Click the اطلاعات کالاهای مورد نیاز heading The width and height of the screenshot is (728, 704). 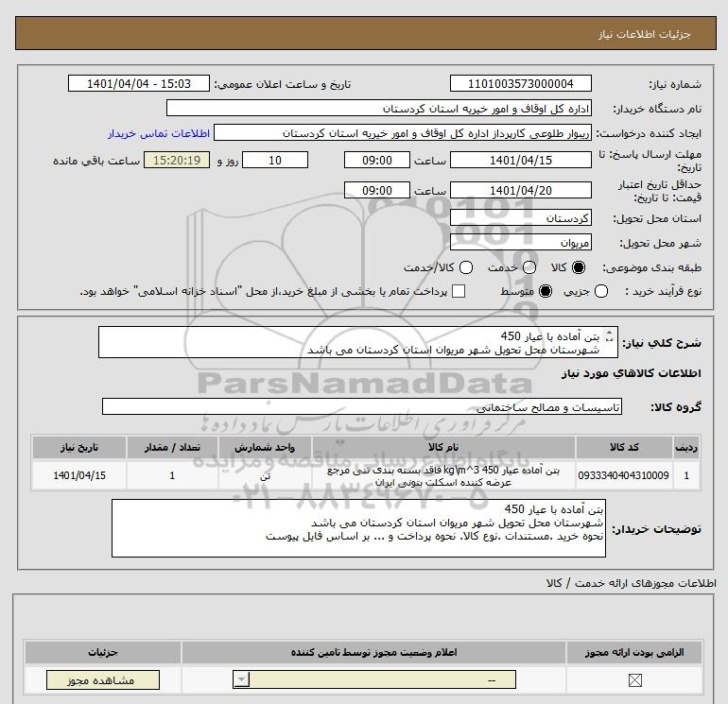(631, 373)
